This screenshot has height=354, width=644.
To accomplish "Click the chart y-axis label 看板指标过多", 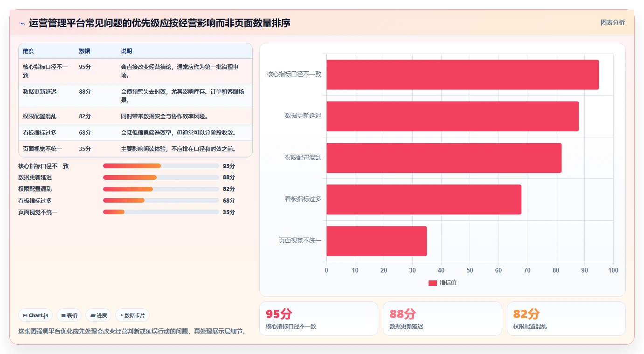I will point(303,199).
